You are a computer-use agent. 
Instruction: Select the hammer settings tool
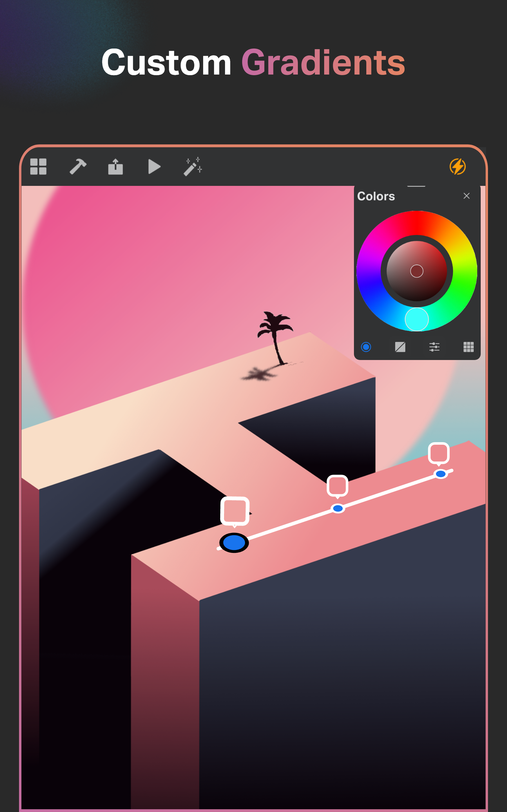click(78, 167)
